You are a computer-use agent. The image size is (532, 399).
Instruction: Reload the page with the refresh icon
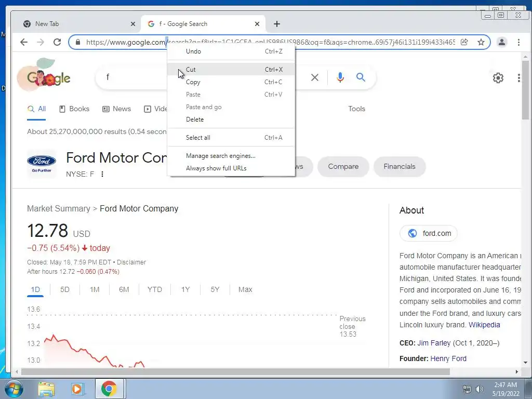(x=57, y=42)
